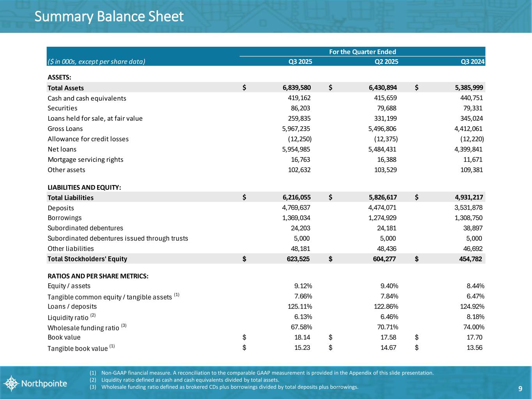Click the Mortgage servicing rights row label
The height and width of the screenshot is (399, 532).
(85, 159)
